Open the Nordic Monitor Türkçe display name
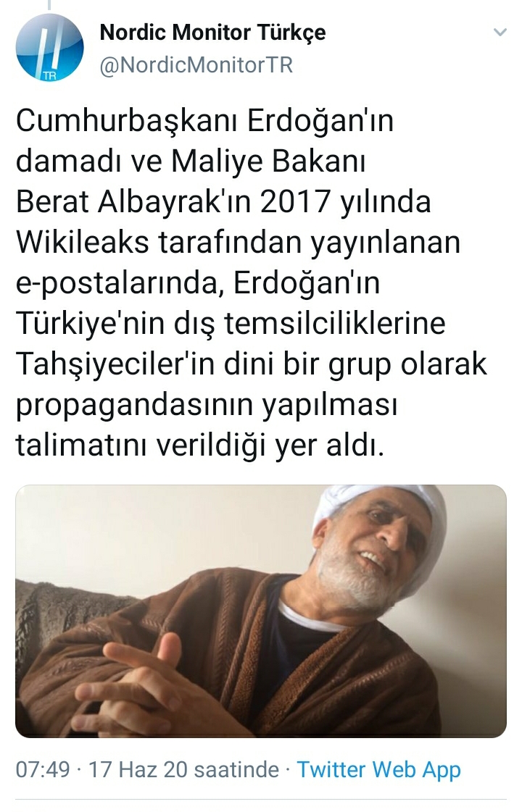The height and width of the screenshot is (812, 522). click(x=212, y=33)
